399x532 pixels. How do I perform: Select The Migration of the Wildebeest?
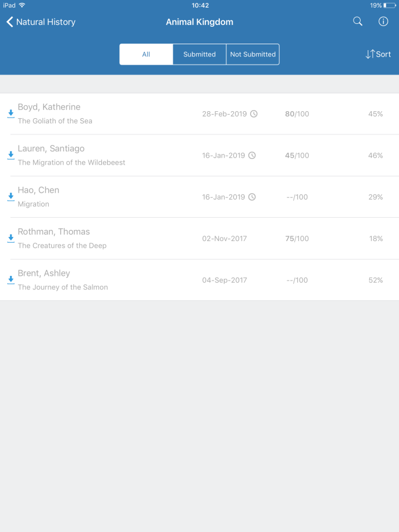72,162
